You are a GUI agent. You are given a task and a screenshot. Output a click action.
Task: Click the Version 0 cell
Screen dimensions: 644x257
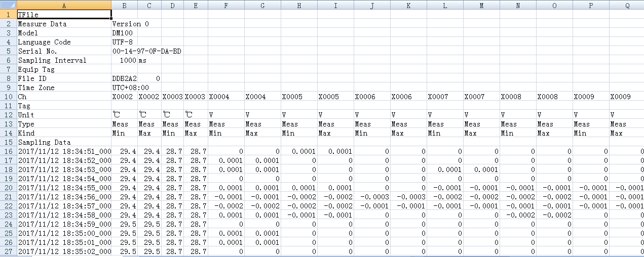pos(124,24)
